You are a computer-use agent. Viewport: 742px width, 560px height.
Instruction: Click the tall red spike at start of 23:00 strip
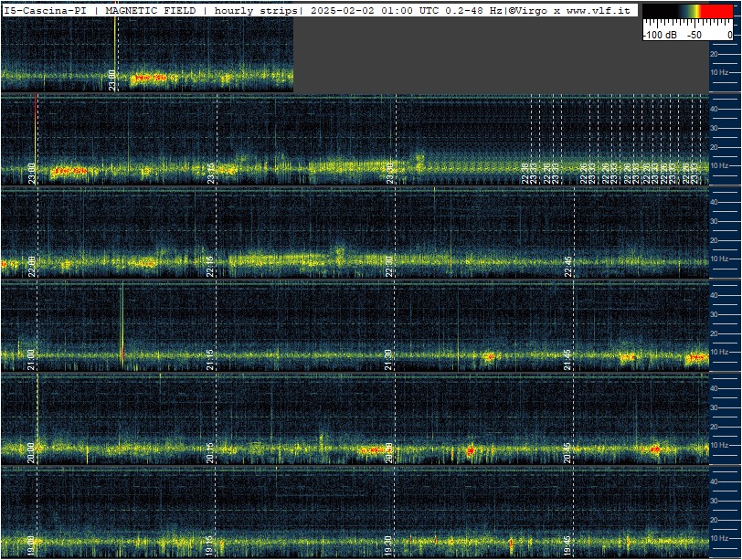point(36,130)
